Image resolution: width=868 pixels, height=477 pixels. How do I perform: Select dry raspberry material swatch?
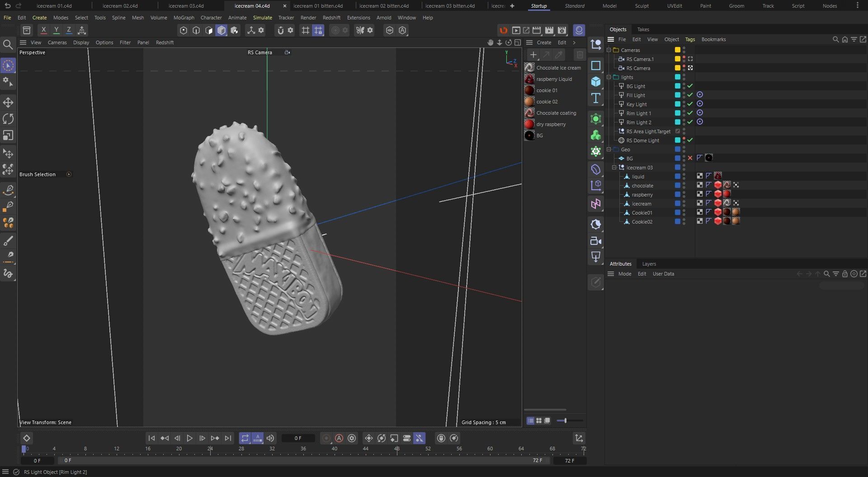(x=529, y=124)
